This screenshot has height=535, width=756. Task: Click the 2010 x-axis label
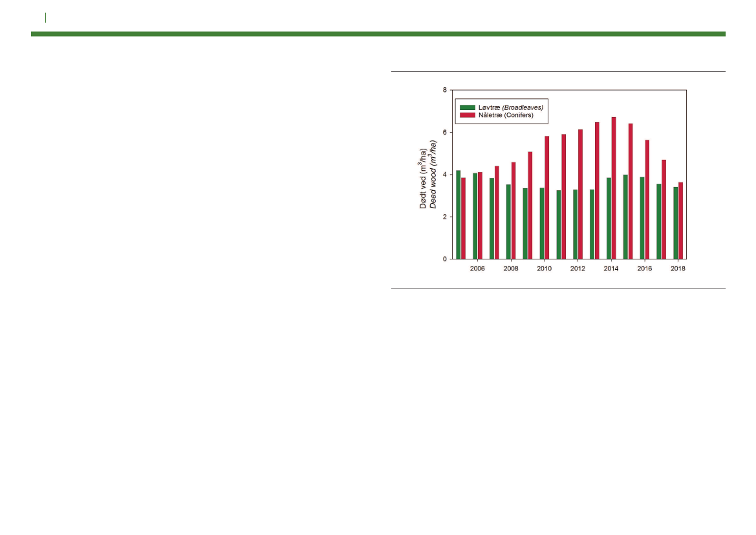[x=545, y=268]
